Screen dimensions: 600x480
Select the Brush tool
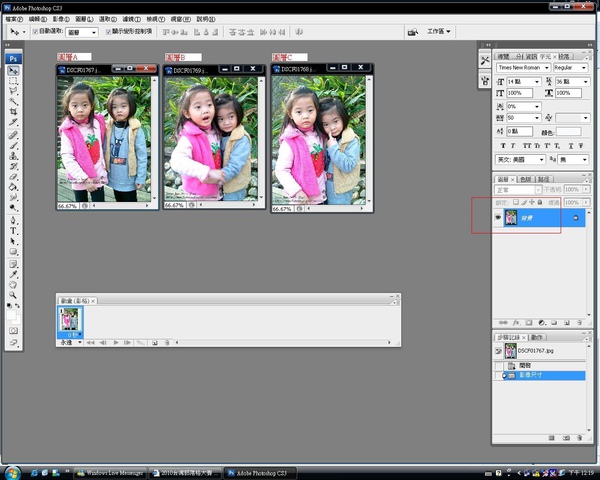point(13,145)
